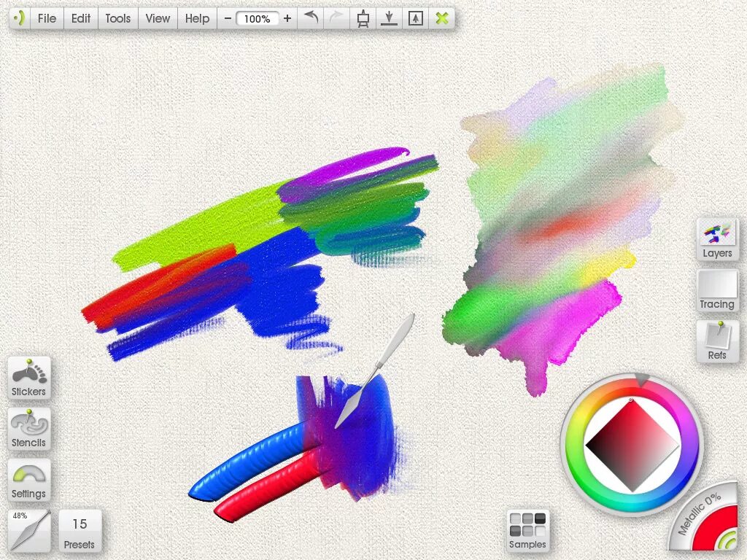Adjust the Metallic 0% arc slider
The width and height of the screenshot is (747, 560).
click(x=700, y=513)
